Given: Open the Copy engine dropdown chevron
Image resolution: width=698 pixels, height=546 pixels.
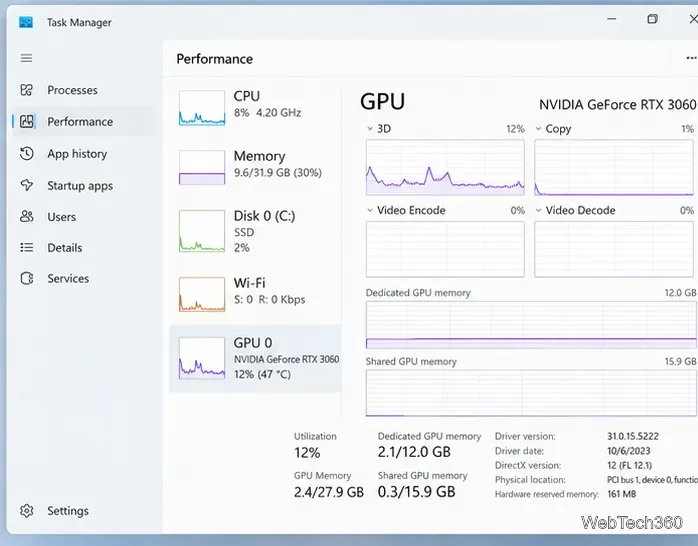Looking at the screenshot, I should pyautogui.click(x=538, y=129).
